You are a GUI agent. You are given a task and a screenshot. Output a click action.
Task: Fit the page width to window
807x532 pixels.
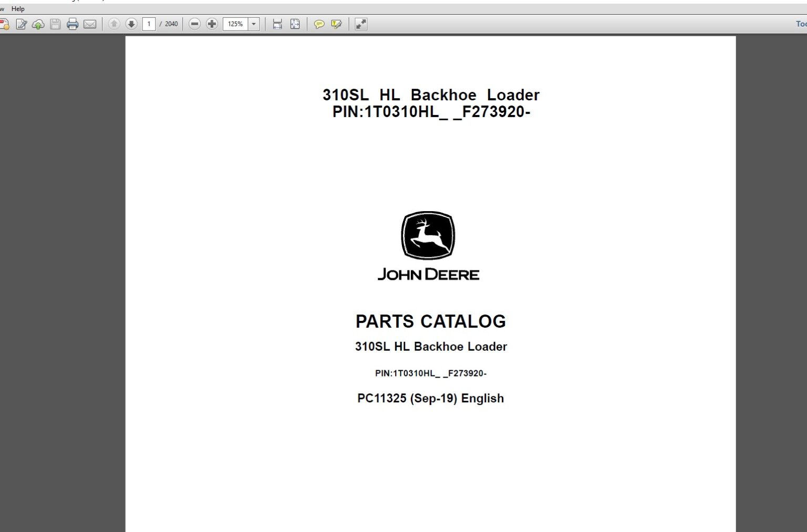[277, 24]
